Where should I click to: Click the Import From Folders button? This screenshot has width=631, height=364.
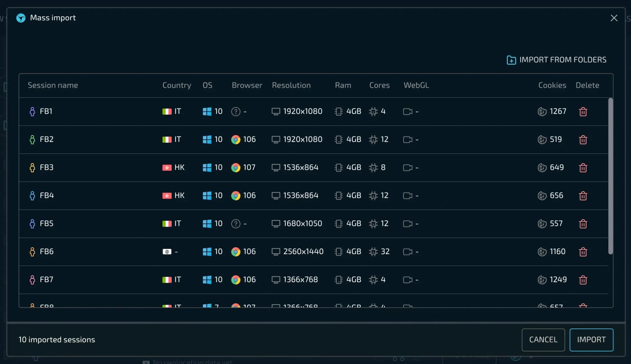click(x=556, y=60)
